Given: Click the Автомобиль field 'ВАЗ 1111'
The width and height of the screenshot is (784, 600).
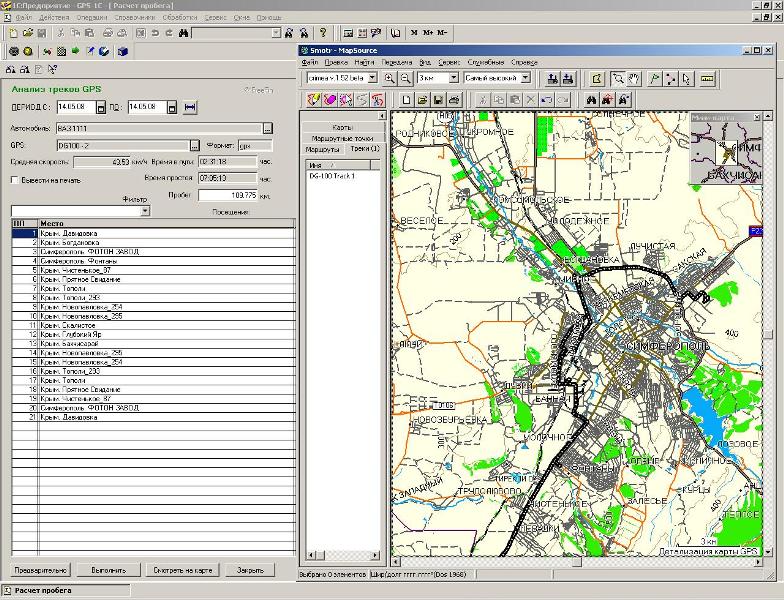Looking at the screenshot, I should (160, 128).
